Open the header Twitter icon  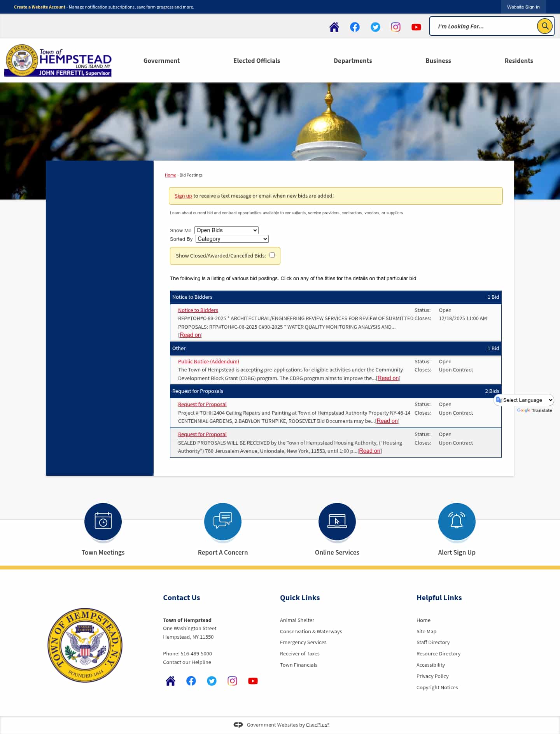(x=375, y=27)
